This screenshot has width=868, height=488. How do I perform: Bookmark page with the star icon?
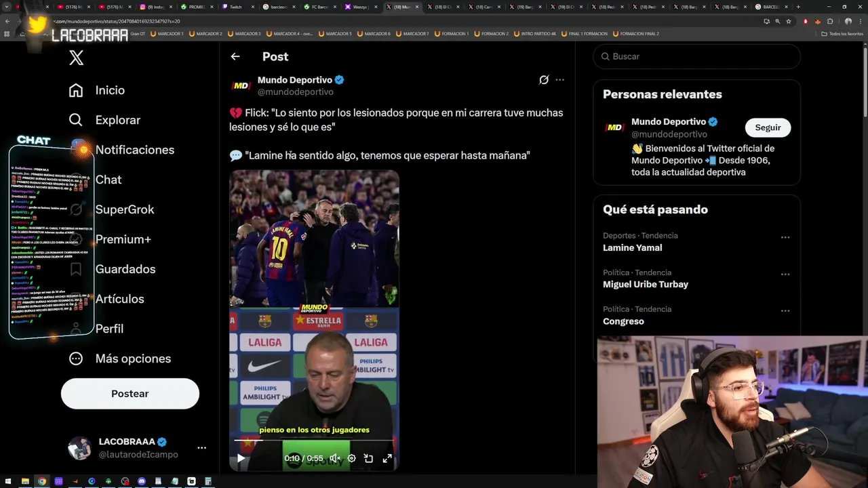(789, 21)
